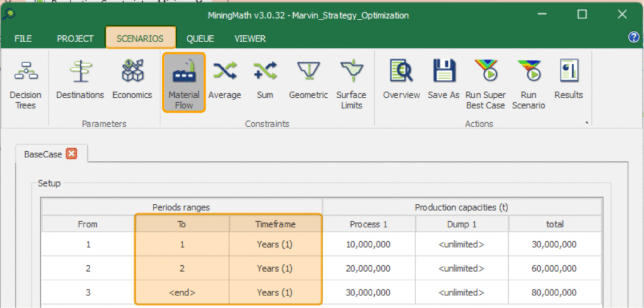Viewport: 644px width, 308px height.
Task: Select Process 1 capacity cell 10,000,000
Action: click(x=369, y=244)
